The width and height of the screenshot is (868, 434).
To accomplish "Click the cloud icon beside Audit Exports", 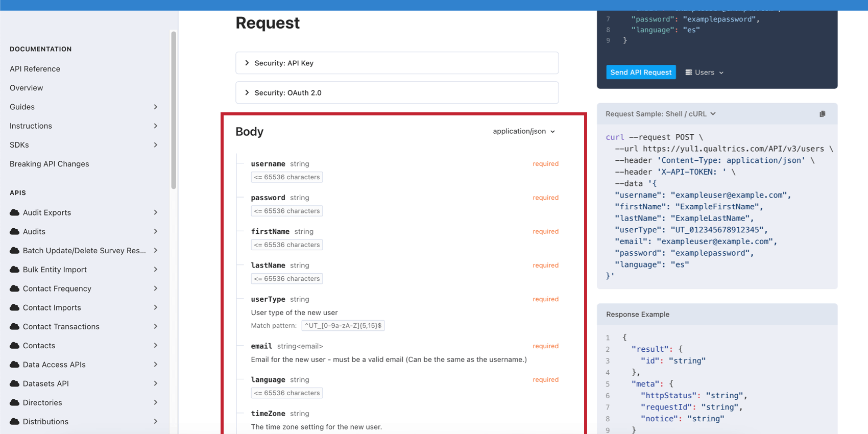I will point(15,212).
